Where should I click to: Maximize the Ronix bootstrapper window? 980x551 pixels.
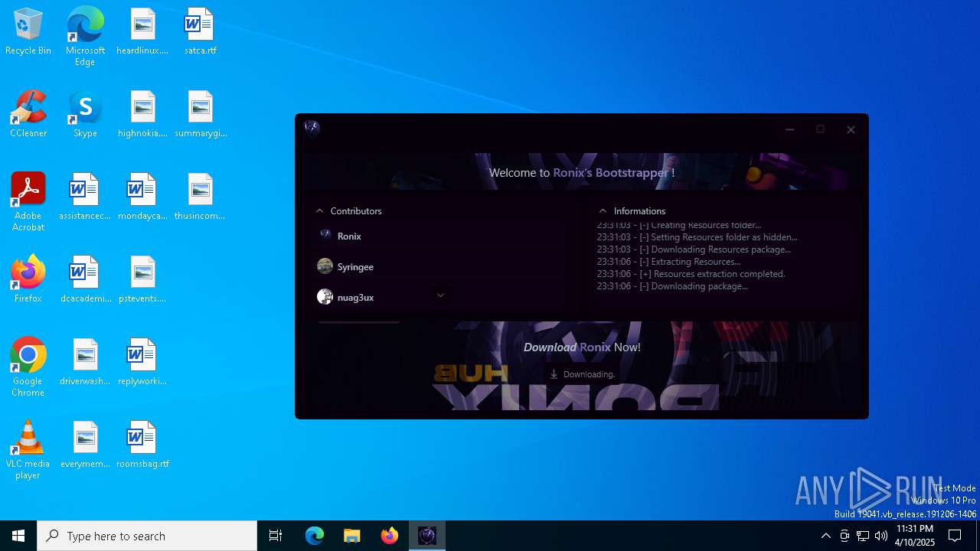coord(820,129)
